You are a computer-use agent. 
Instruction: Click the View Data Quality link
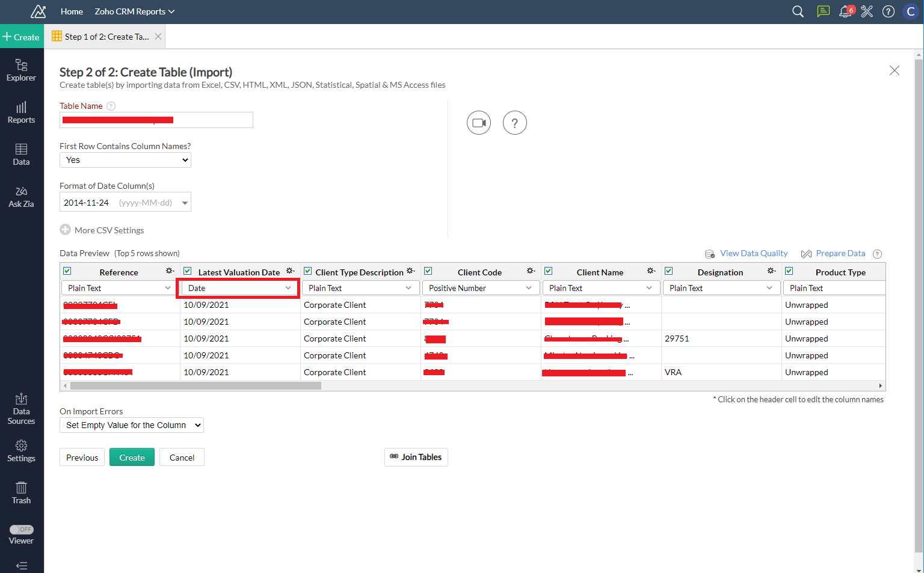point(753,254)
